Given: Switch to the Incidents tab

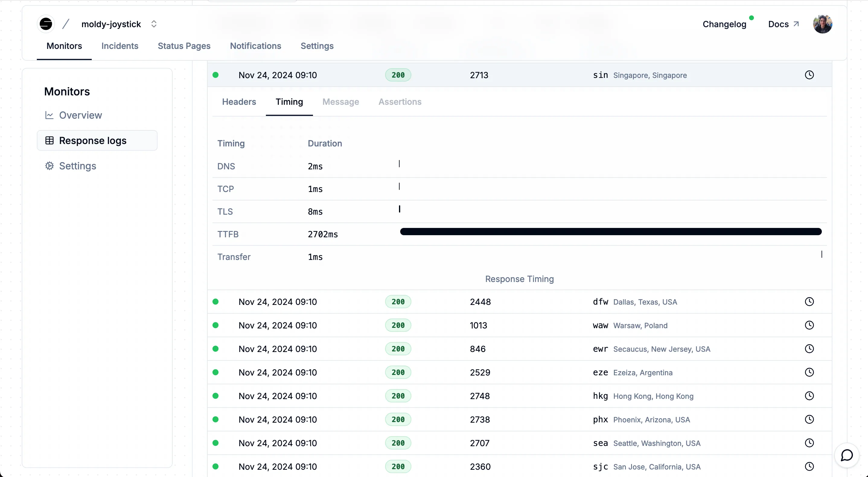Looking at the screenshot, I should point(120,46).
